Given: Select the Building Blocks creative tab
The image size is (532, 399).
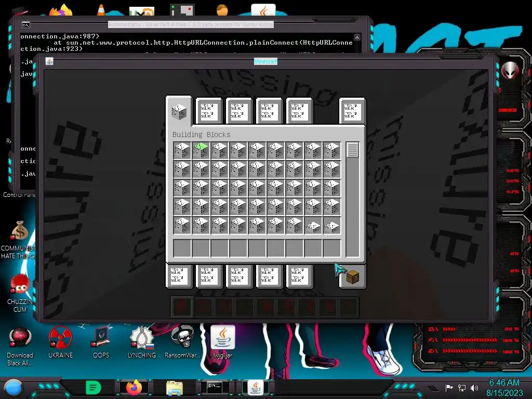Looking at the screenshot, I should (x=179, y=111).
